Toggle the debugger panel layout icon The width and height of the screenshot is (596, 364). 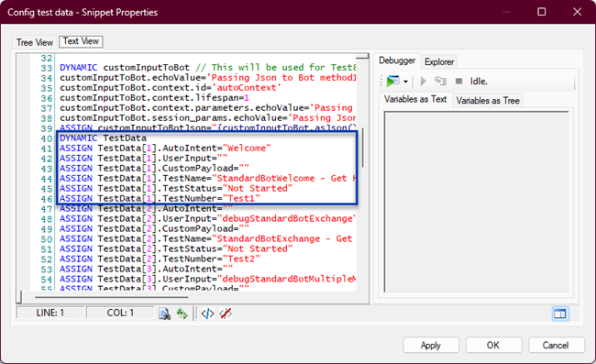[x=560, y=314]
